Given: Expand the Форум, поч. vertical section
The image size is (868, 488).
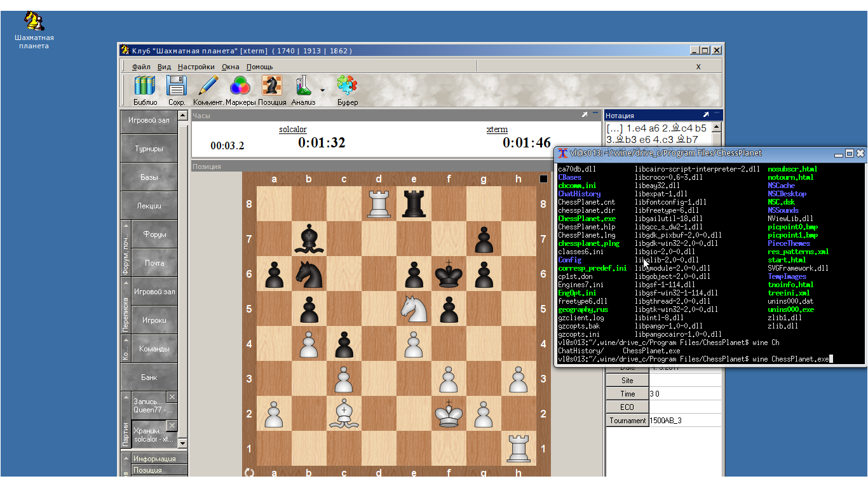Looking at the screenshot, I should (x=126, y=248).
